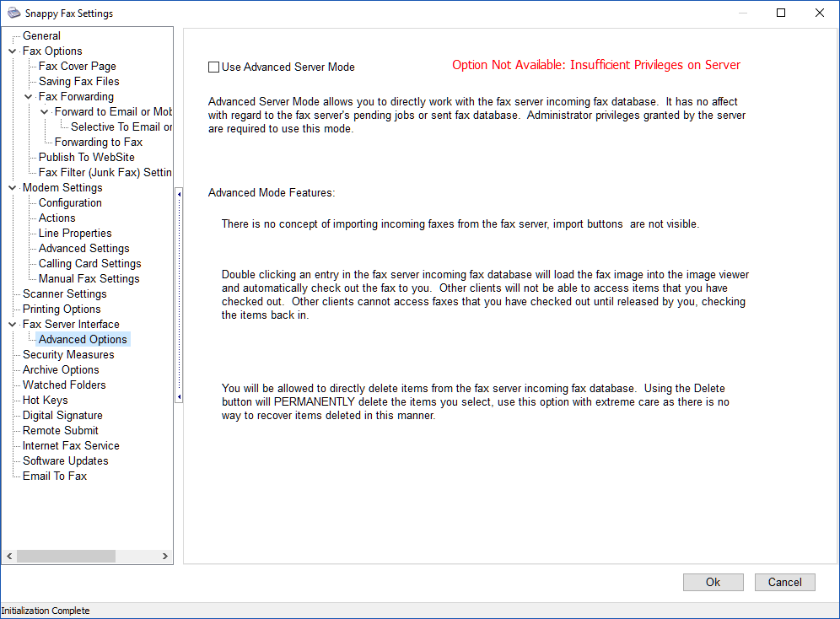The width and height of the screenshot is (840, 619).
Task: Open the Security Measures section
Action: click(67, 355)
